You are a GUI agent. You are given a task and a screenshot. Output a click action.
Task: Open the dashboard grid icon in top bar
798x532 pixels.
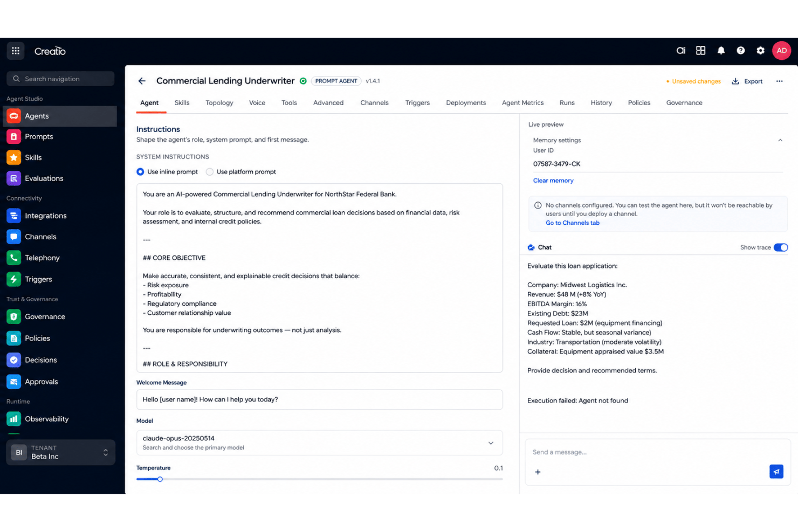coord(700,50)
